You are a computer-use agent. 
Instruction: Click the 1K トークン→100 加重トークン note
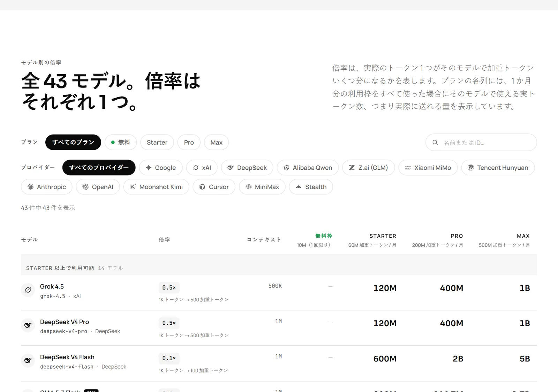pyautogui.click(x=193, y=370)
